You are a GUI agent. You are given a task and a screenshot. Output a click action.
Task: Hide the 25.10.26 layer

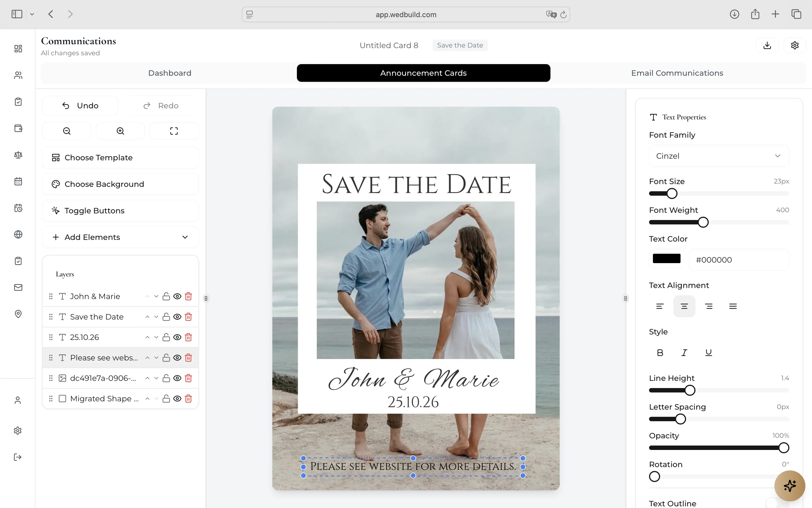177,337
